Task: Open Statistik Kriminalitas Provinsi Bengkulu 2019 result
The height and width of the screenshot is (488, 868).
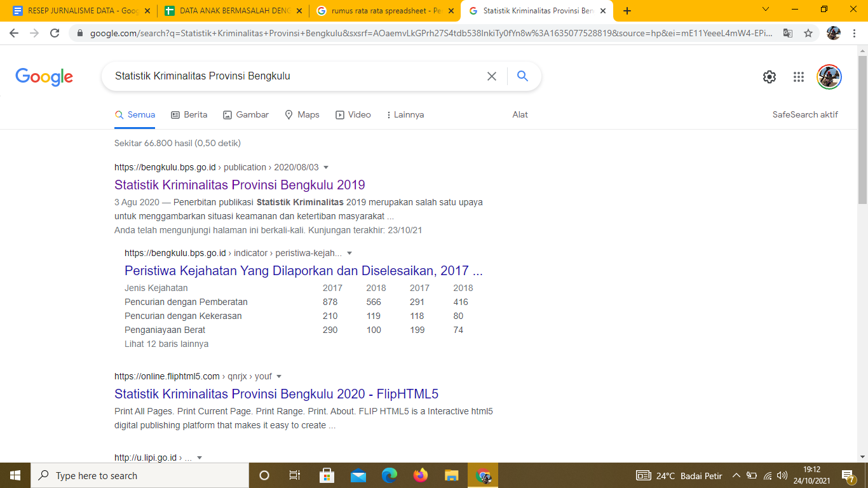Action: (x=240, y=185)
